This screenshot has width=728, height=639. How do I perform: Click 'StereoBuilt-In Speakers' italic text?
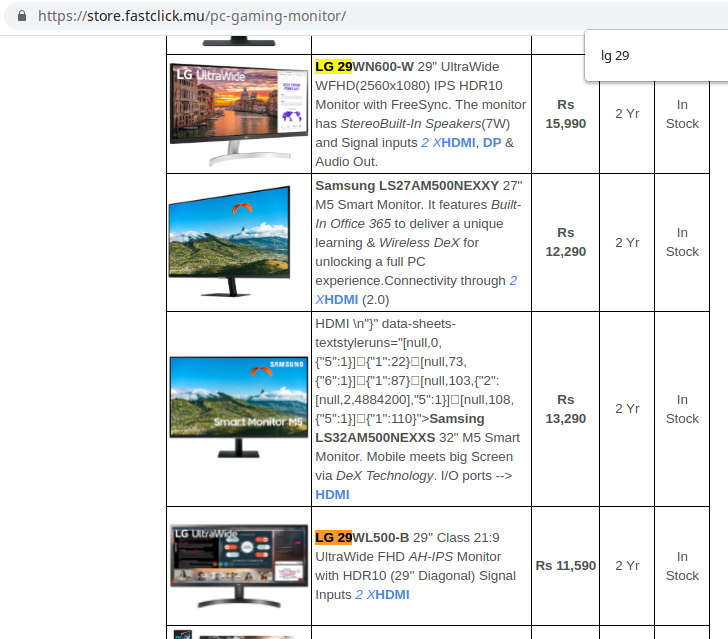point(411,124)
